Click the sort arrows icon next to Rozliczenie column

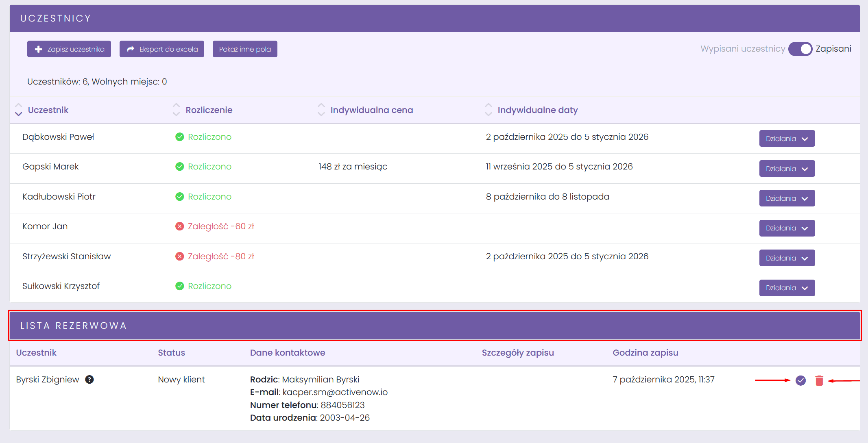pyautogui.click(x=176, y=110)
